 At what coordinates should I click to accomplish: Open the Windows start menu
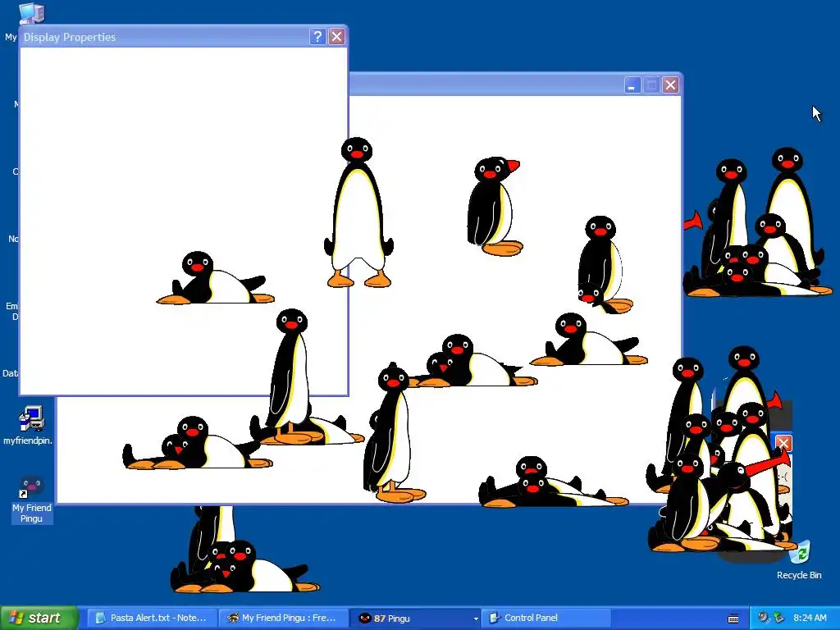[39, 618]
